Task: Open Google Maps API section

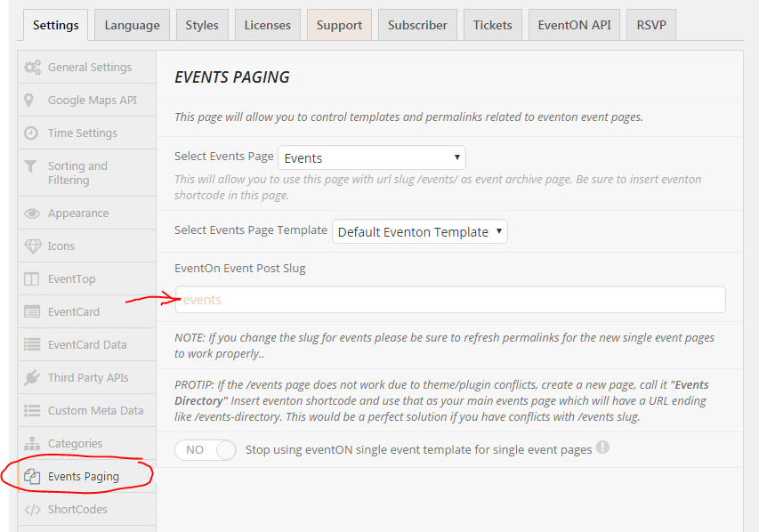Action: (87, 101)
